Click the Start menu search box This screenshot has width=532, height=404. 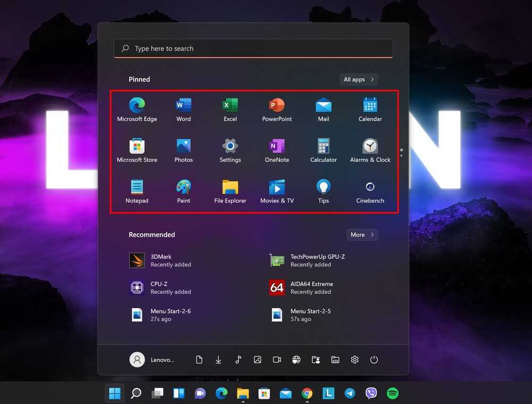point(253,48)
